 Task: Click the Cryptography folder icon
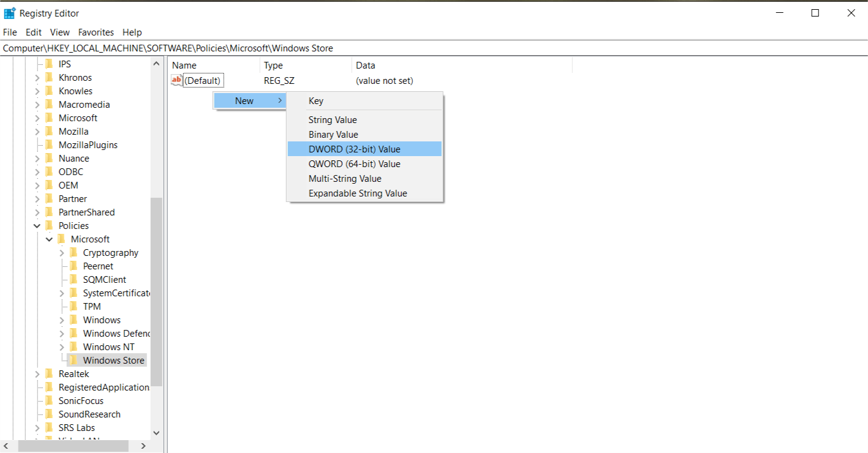[74, 252]
